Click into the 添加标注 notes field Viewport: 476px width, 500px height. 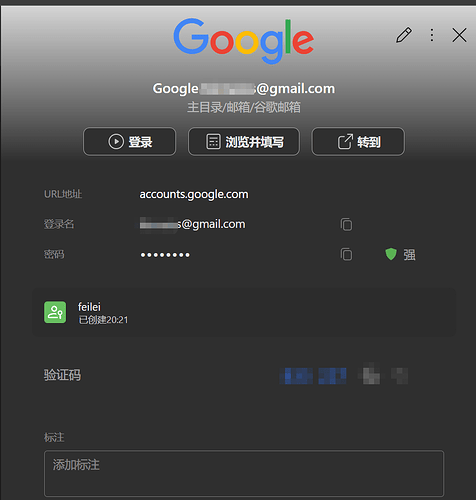coord(244,474)
